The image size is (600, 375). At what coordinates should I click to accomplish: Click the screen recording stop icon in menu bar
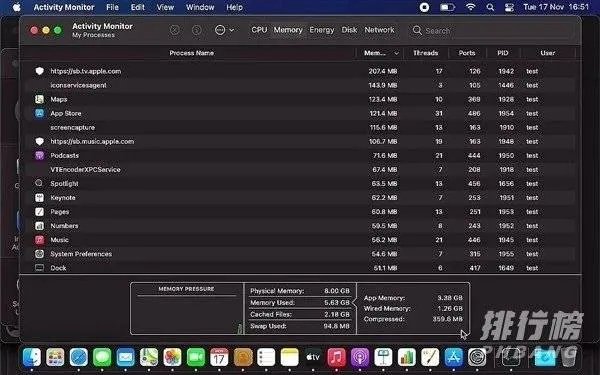424,7
